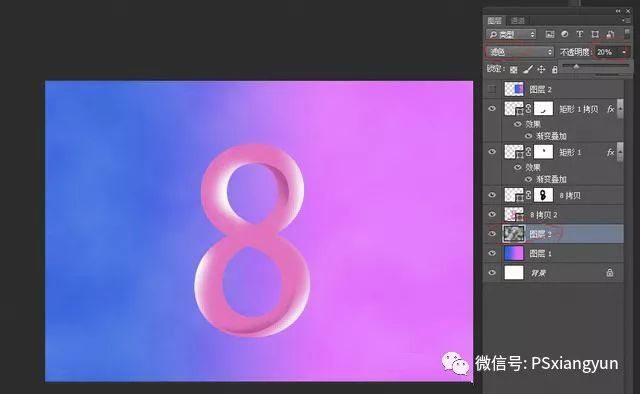
Task: Open the 滤色 blend mode dropdown
Action: pos(520,52)
